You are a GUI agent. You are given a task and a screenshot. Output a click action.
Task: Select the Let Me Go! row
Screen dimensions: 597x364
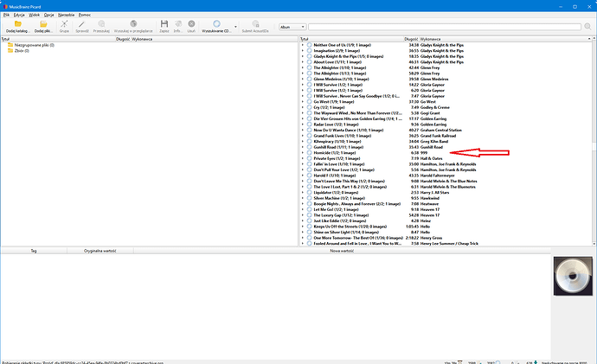447,209
